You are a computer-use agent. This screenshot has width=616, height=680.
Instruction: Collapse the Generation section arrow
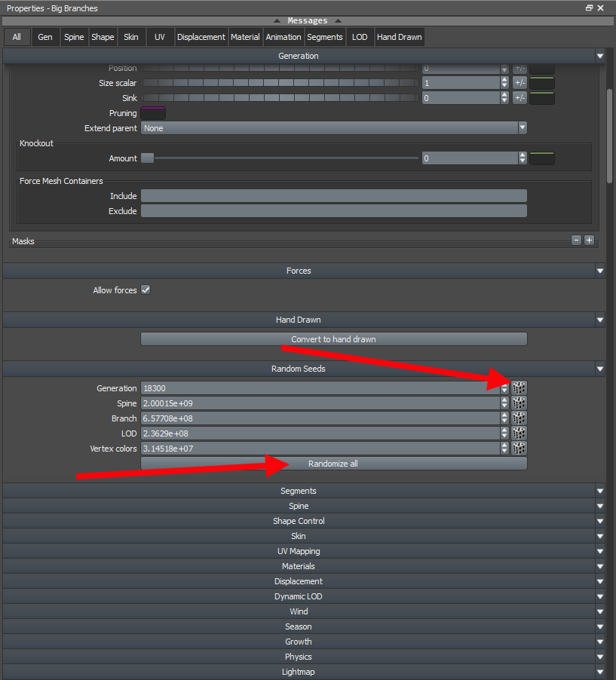(600, 56)
